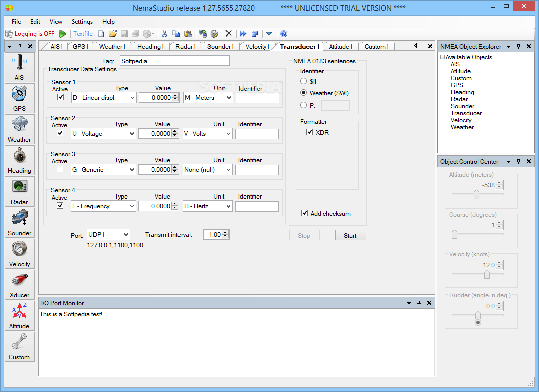The width and height of the screenshot is (539, 392).
Task: Click the scissors cut icon
Action: pos(164,33)
